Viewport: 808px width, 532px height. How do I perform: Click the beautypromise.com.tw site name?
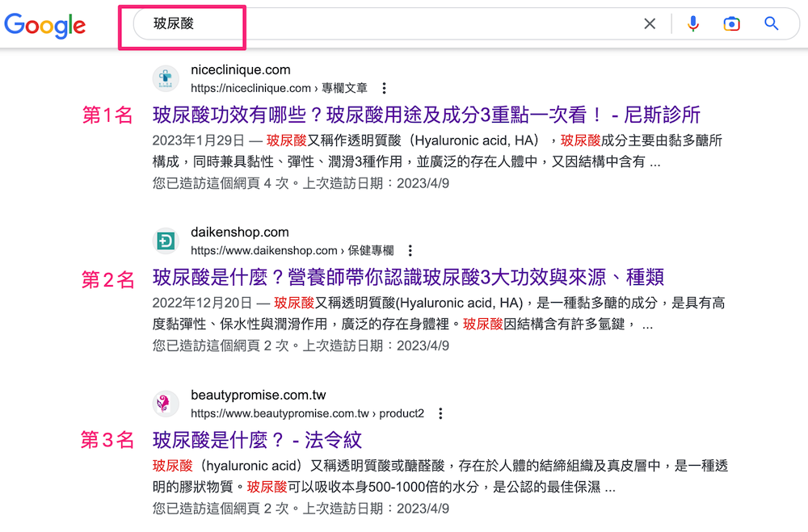[x=259, y=395]
